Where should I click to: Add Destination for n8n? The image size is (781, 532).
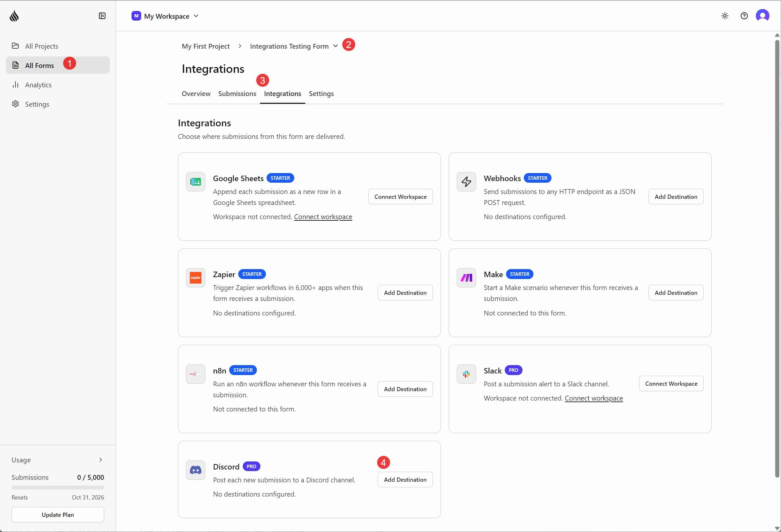tap(405, 389)
